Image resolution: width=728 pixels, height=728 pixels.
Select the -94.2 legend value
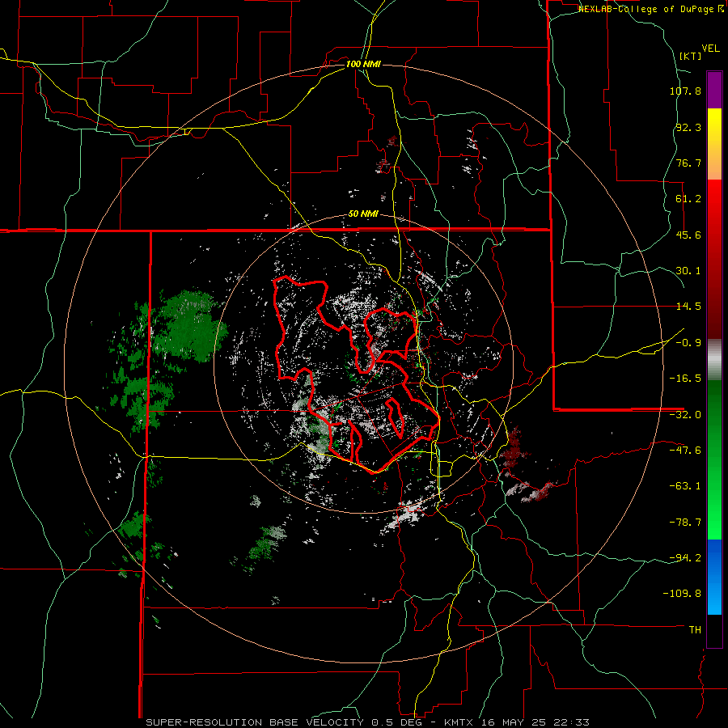tap(685, 557)
